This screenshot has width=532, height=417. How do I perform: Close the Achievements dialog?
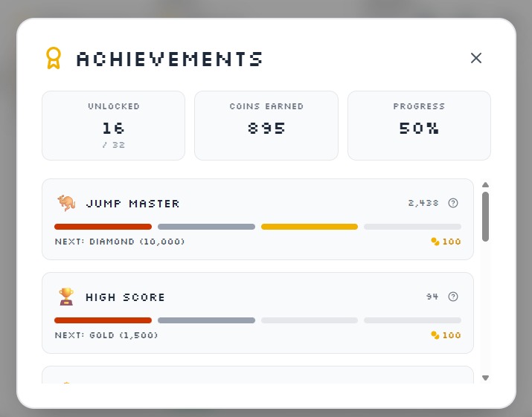tap(476, 58)
